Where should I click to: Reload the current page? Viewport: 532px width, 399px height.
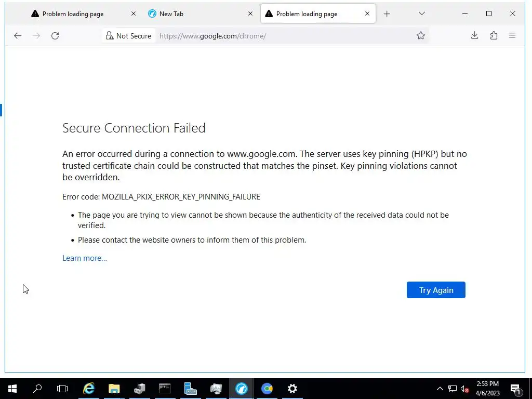pyautogui.click(x=55, y=36)
